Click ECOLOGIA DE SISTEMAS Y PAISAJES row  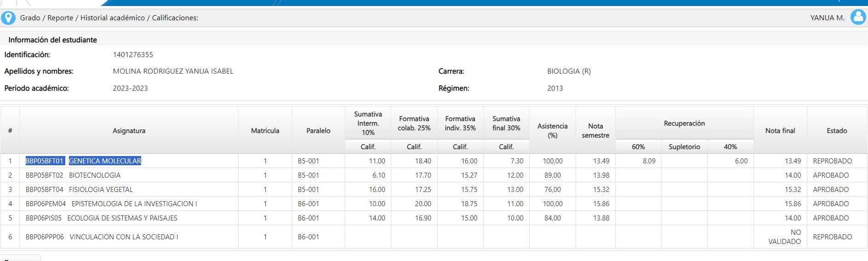tap(434, 218)
